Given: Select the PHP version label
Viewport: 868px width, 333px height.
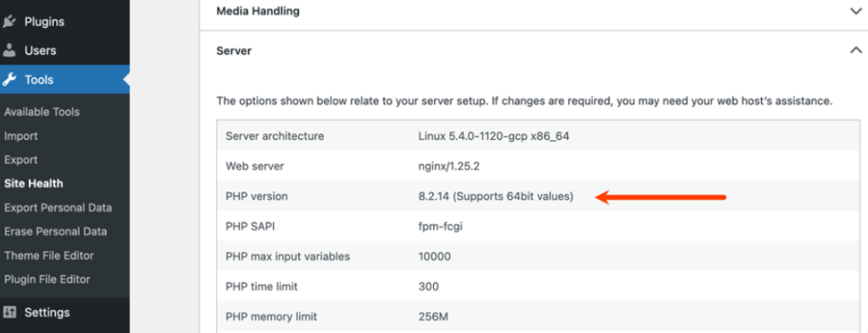Looking at the screenshot, I should coord(257,197).
